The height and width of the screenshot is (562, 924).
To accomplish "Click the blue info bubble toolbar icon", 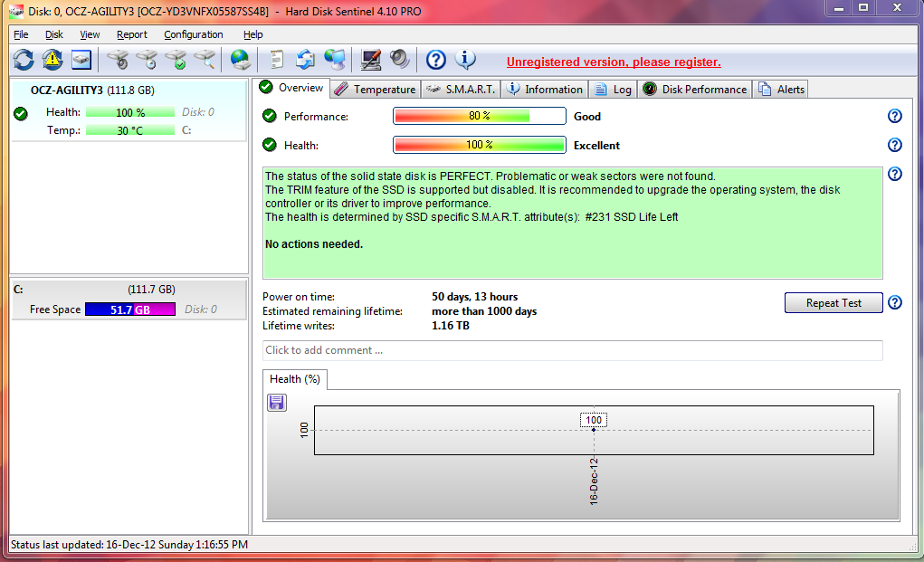I will point(465,60).
